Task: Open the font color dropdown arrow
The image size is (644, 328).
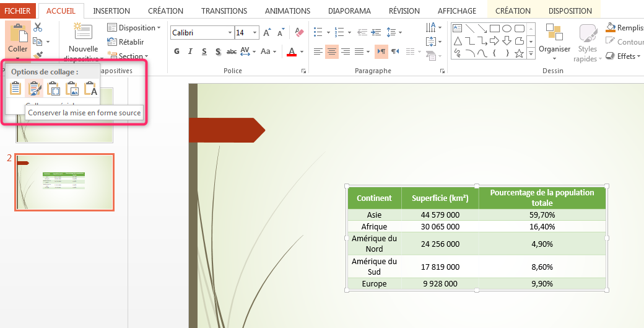Action: pos(302,52)
